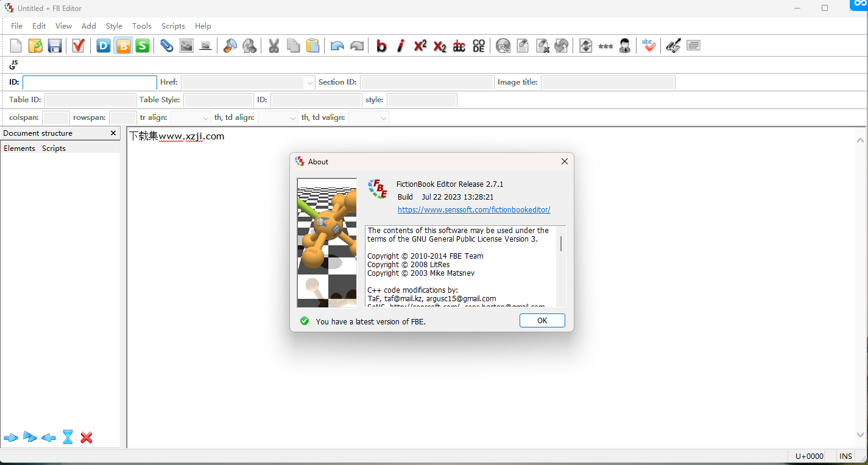Attach a binary file with the paperclip icon
Image resolution: width=868 pixels, height=465 pixels.
coord(166,46)
